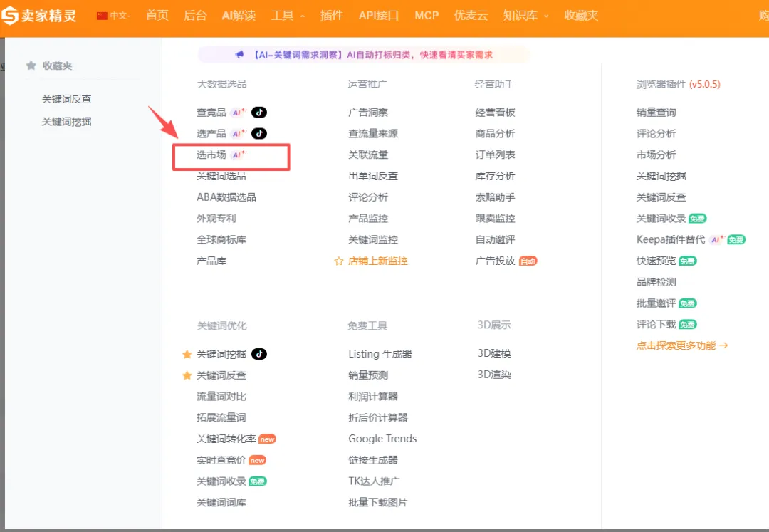Click the new badge beside 关键词转化率
The height and width of the screenshot is (532, 769).
267,439
